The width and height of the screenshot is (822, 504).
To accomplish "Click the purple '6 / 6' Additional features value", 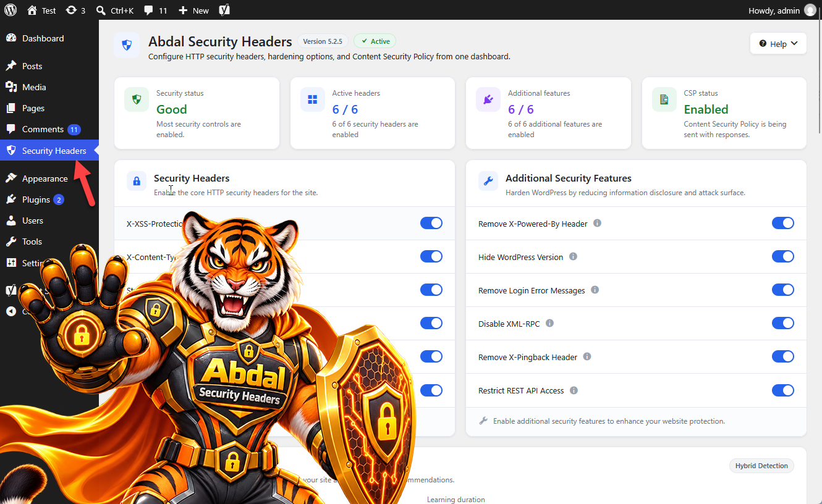I will point(521,109).
